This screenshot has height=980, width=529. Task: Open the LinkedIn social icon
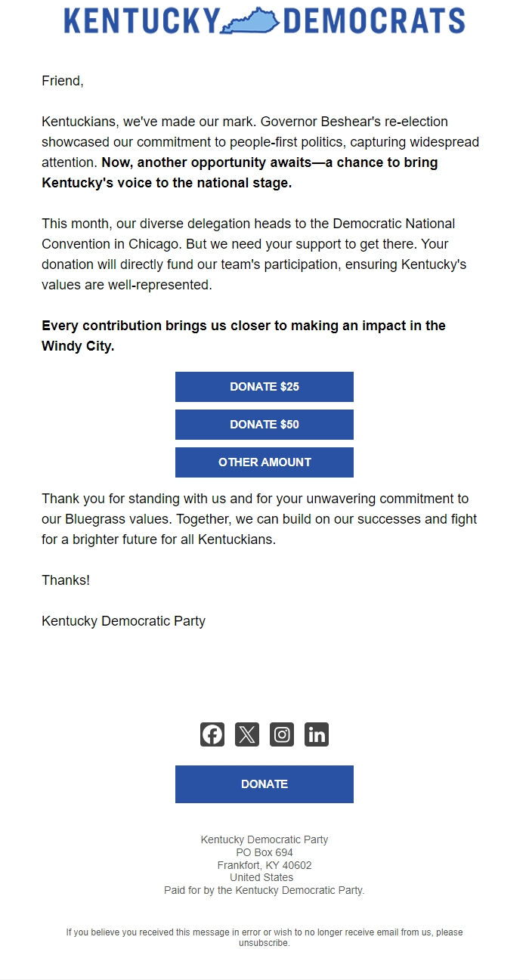pos(317,734)
